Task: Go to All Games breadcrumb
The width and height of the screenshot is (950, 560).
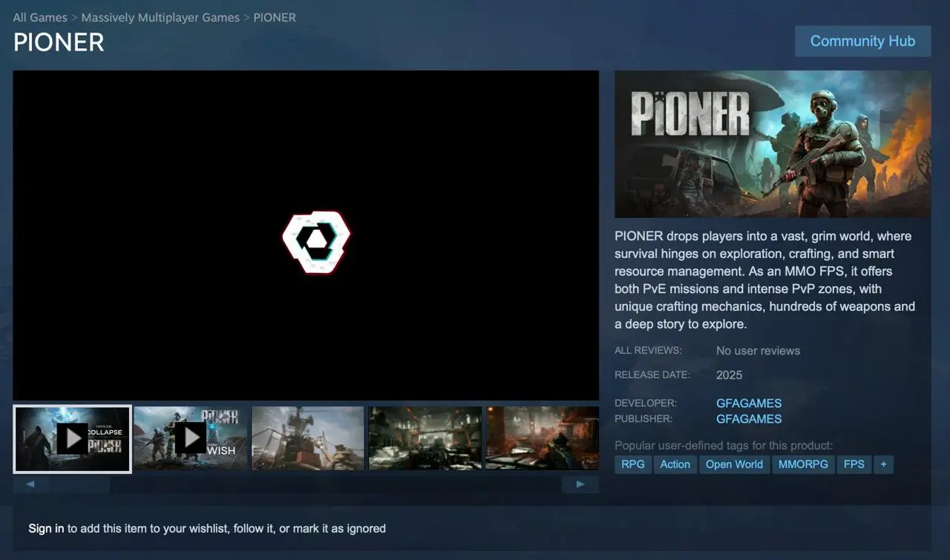Action: 40,17
